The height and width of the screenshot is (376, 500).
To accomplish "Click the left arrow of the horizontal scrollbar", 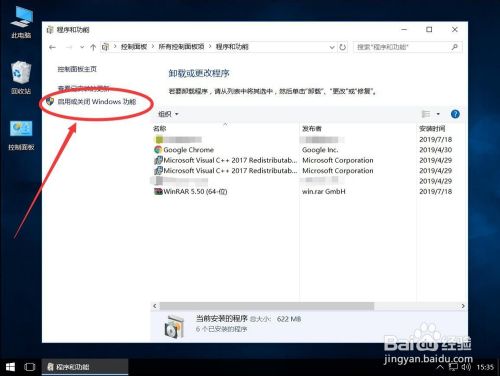I will point(155,306).
